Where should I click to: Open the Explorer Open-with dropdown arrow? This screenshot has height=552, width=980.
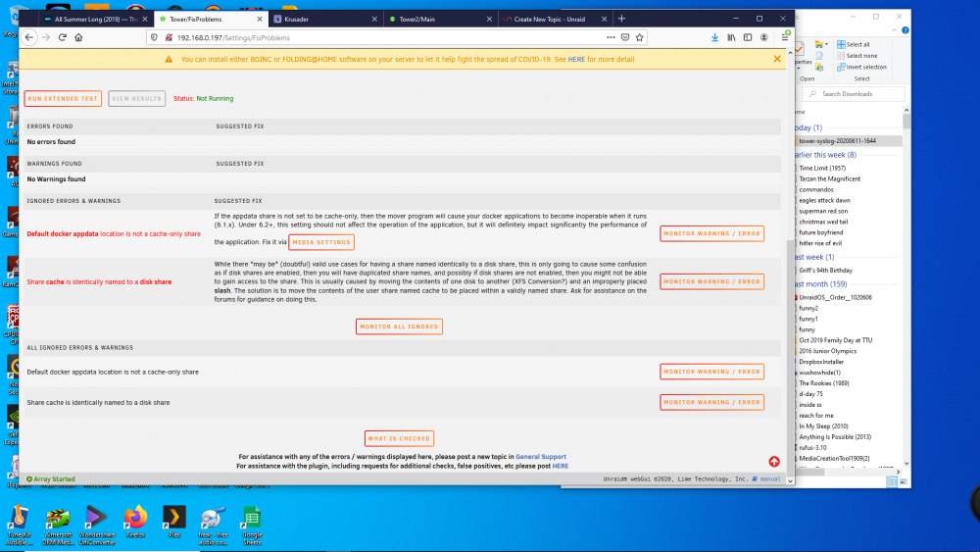click(826, 44)
